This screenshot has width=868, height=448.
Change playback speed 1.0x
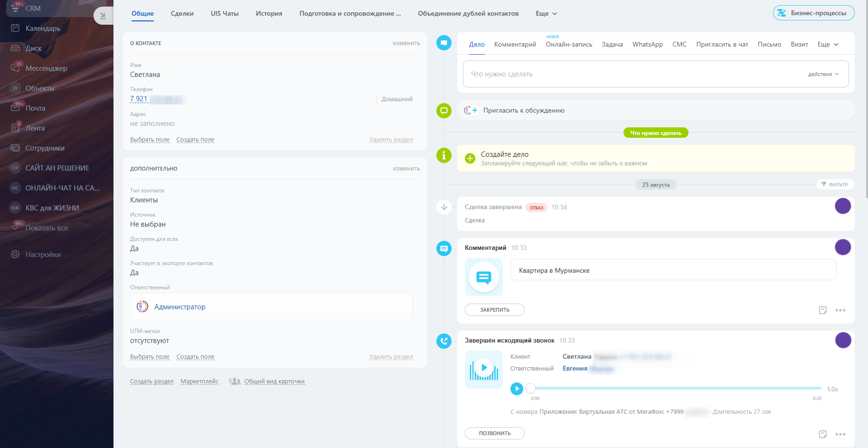click(832, 389)
